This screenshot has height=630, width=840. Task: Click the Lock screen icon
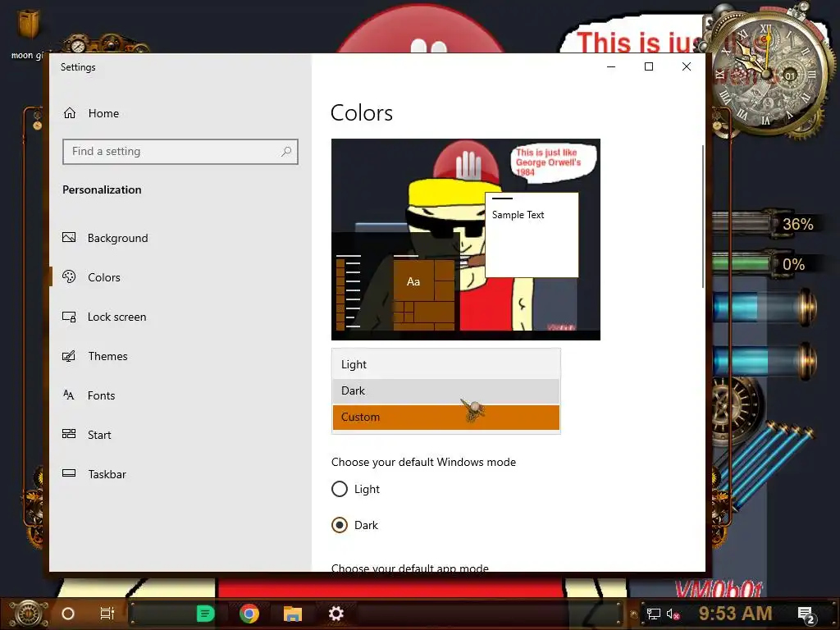(69, 317)
